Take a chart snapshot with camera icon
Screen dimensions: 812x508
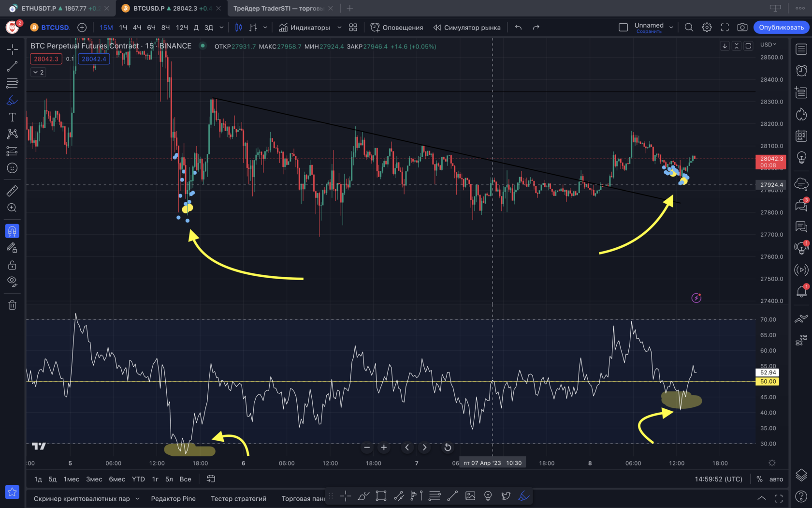pos(742,28)
